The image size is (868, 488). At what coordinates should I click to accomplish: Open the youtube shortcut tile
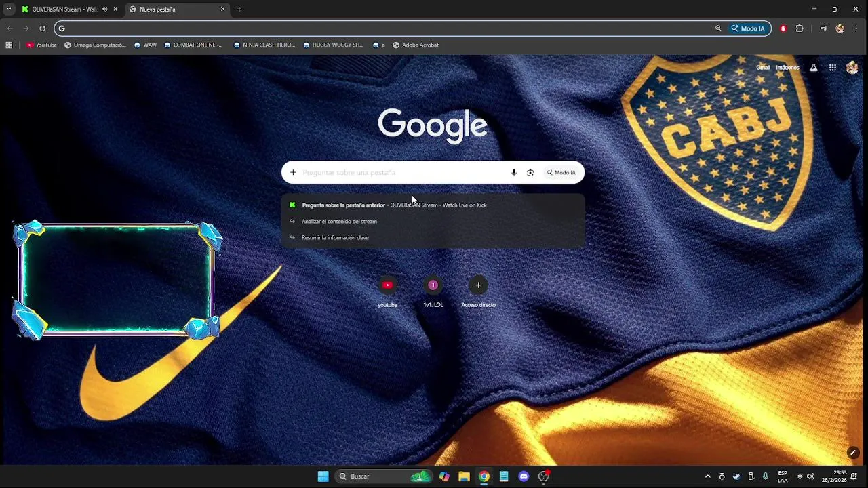tap(387, 291)
